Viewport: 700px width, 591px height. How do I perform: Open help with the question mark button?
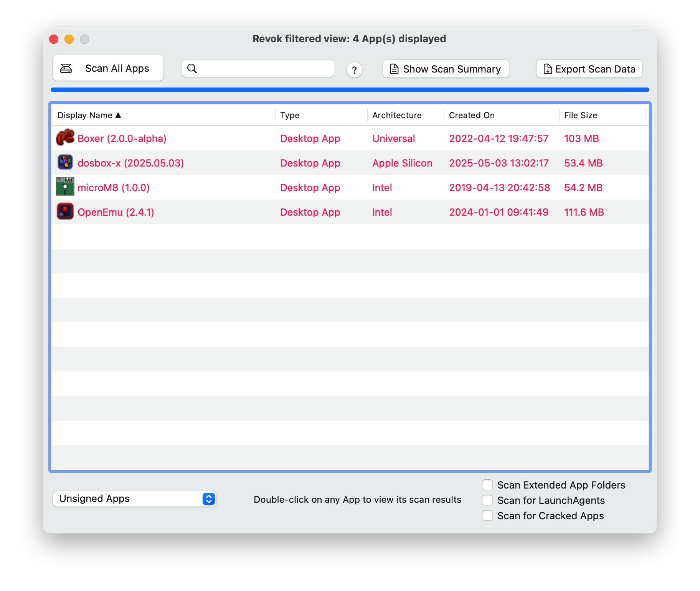[x=354, y=70]
